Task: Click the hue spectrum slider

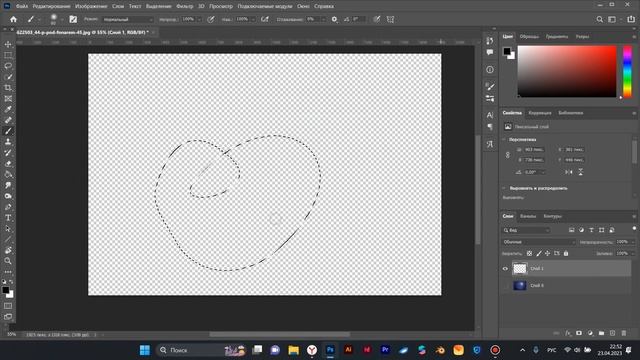Action: (x=627, y=71)
